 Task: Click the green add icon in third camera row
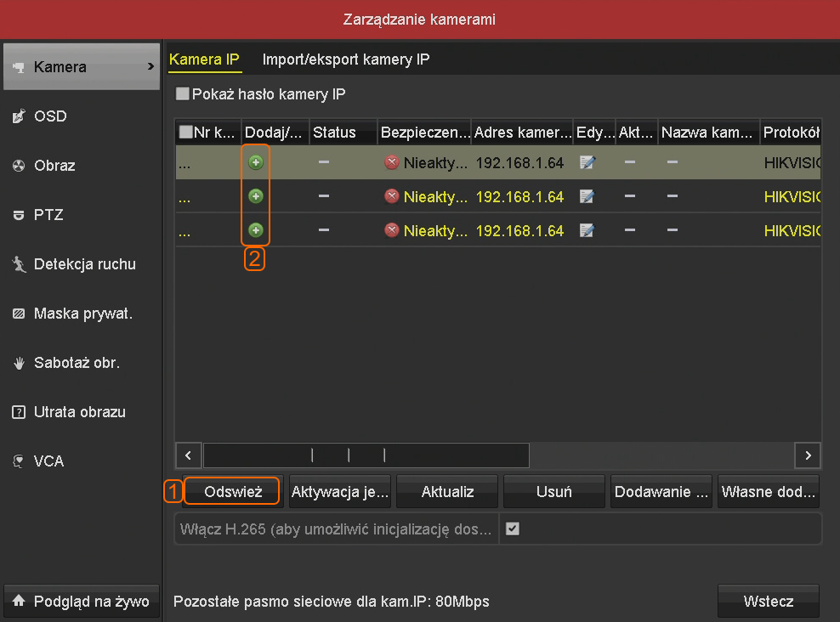[255, 230]
